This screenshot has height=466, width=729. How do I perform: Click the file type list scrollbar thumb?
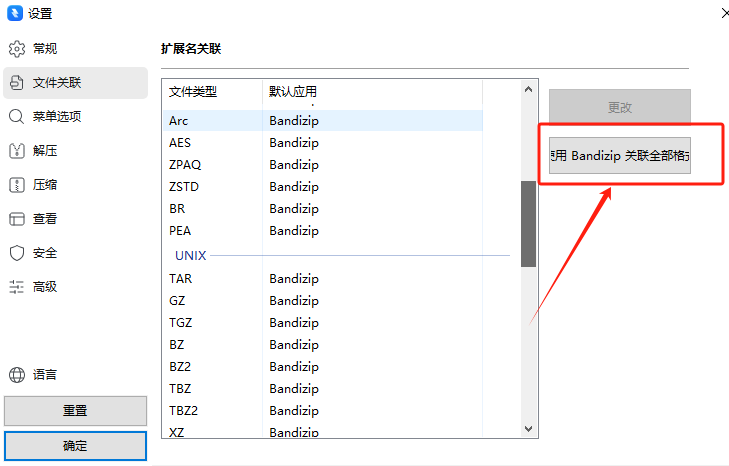[x=528, y=224]
